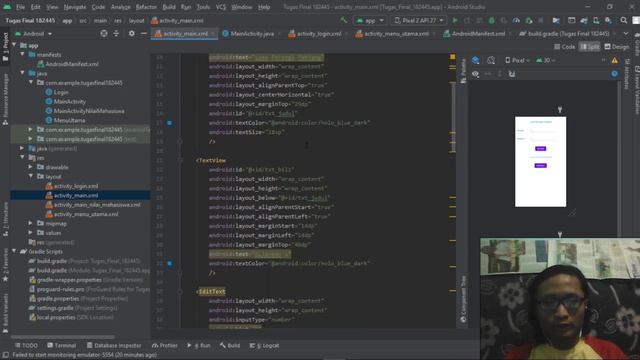The height and width of the screenshot is (360, 640).
Task: Click the Search Everywhere magnifier icon
Action: pyautogui.click(x=624, y=20)
